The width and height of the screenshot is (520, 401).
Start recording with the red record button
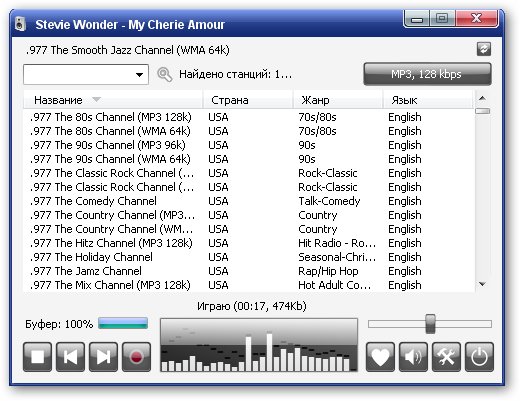tap(136, 357)
